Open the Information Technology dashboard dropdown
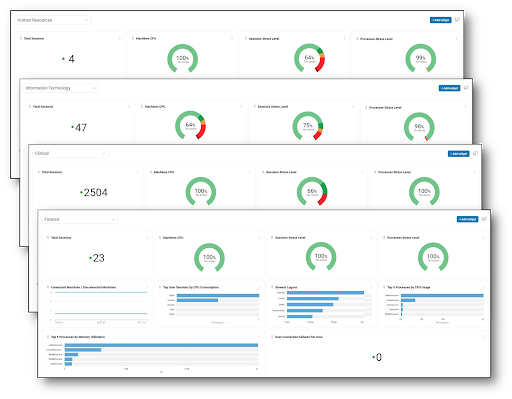 point(61,88)
